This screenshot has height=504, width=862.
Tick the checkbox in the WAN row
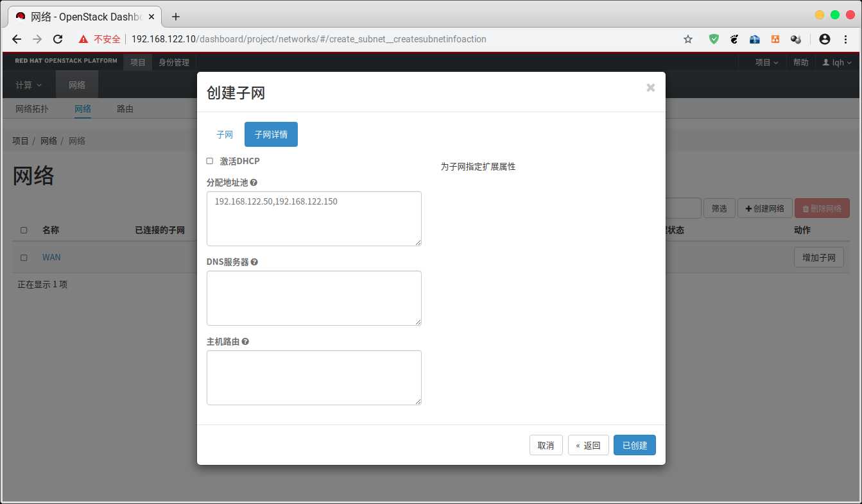coord(24,257)
